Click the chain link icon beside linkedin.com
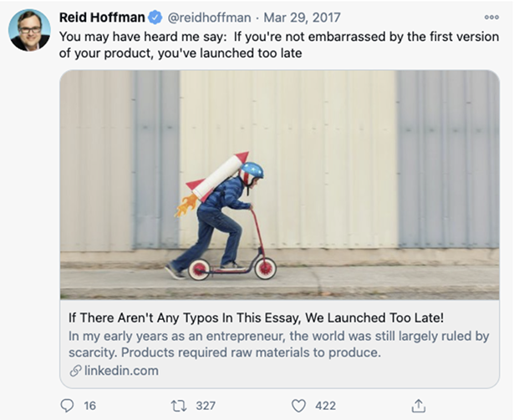This screenshot has width=514, height=420. [x=75, y=371]
